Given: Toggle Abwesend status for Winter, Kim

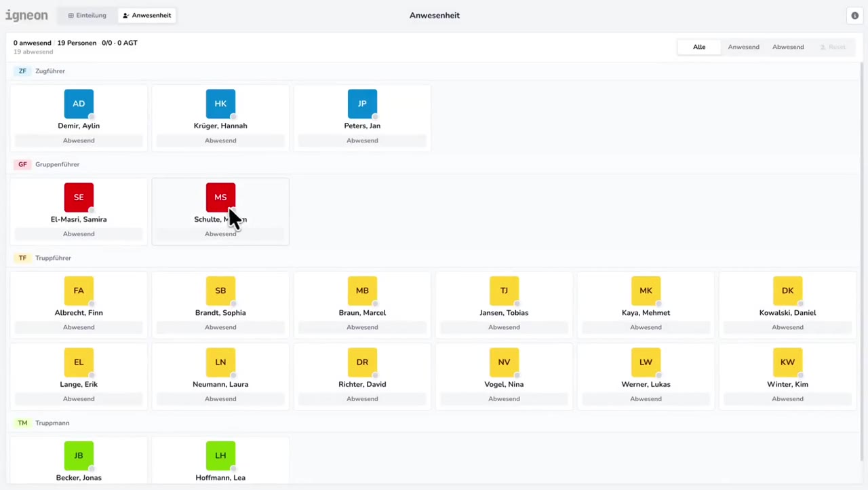Looking at the screenshot, I should click(x=787, y=399).
